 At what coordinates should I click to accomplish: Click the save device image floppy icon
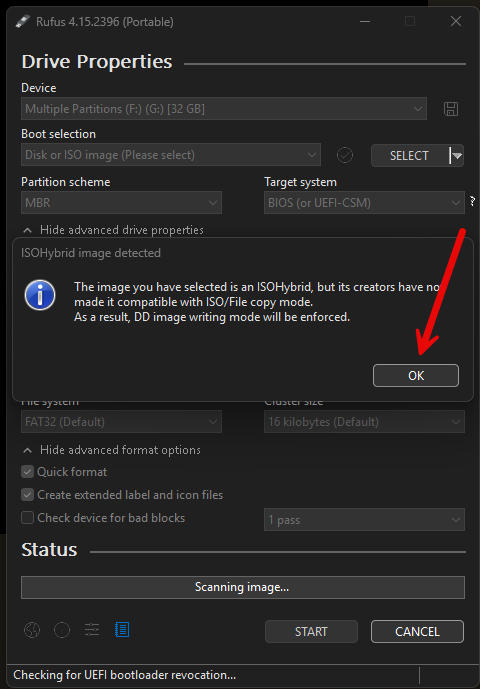451,109
